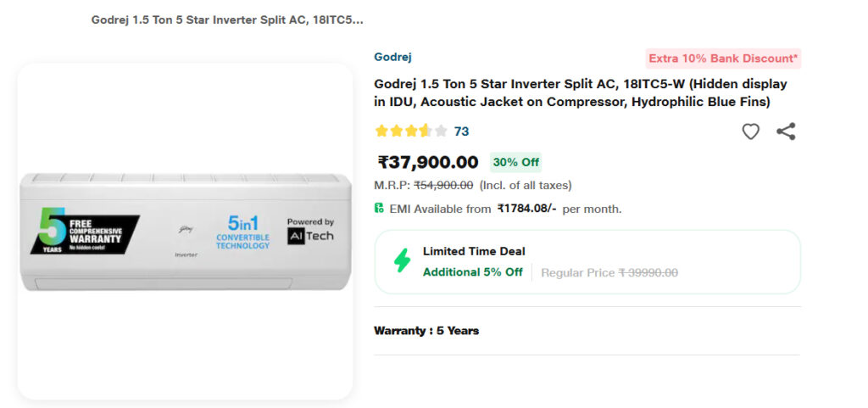This screenshot has width=868, height=408.
Task: Open the Godrej brand link
Action: pyautogui.click(x=392, y=58)
